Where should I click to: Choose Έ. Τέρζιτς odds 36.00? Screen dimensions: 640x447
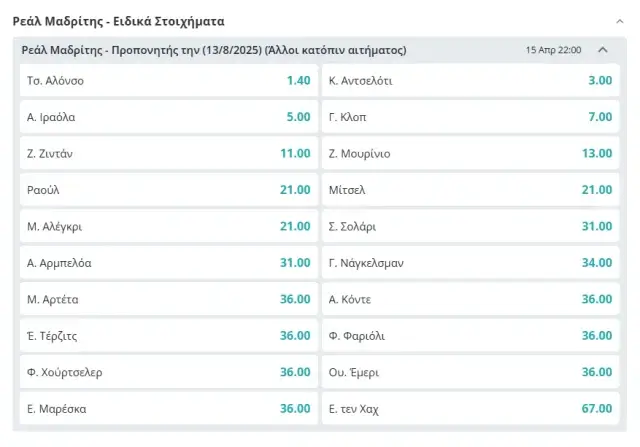(x=169, y=336)
